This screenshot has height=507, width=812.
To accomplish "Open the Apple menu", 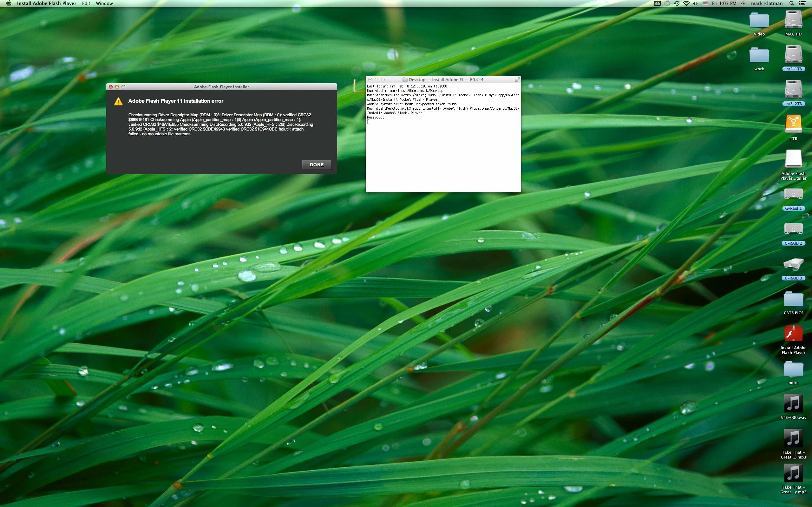I will (x=8, y=3).
